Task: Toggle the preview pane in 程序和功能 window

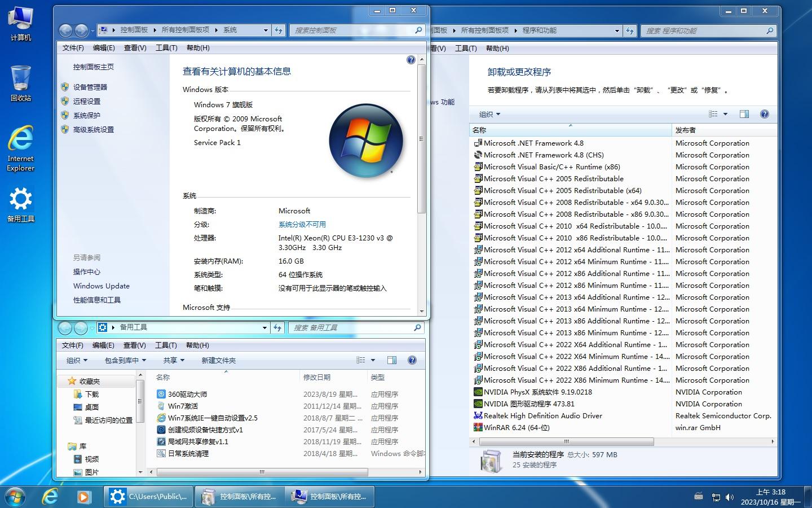Action: click(744, 114)
